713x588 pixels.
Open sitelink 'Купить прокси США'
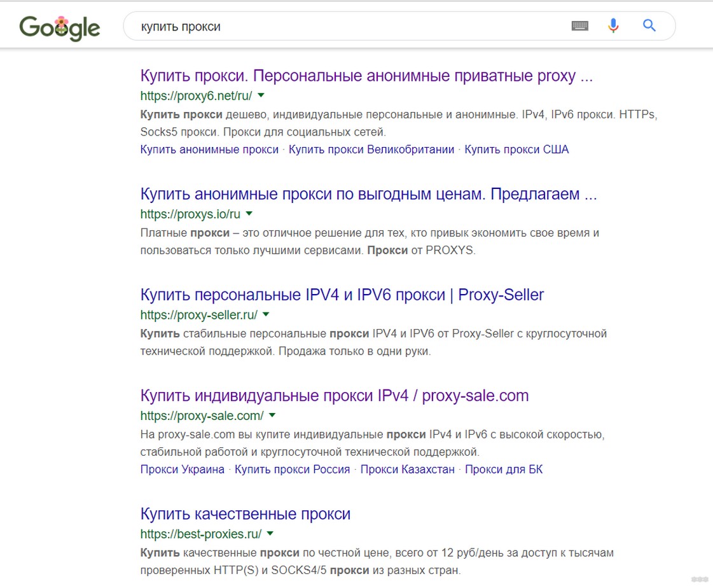[516, 150]
